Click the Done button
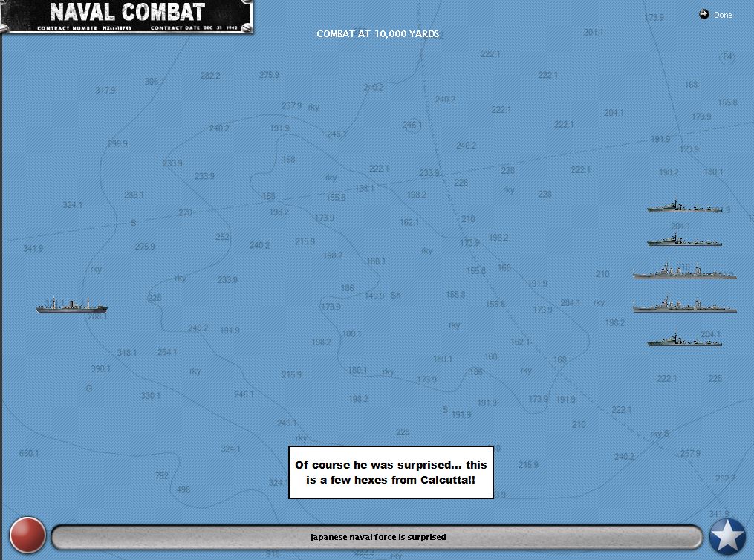 [x=722, y=15]
